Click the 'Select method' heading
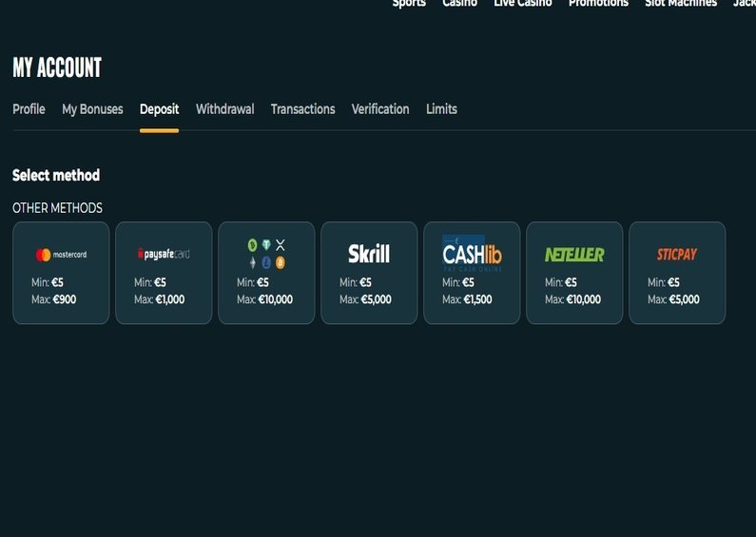This screenshot has width=756, height=537. [56, 175]
